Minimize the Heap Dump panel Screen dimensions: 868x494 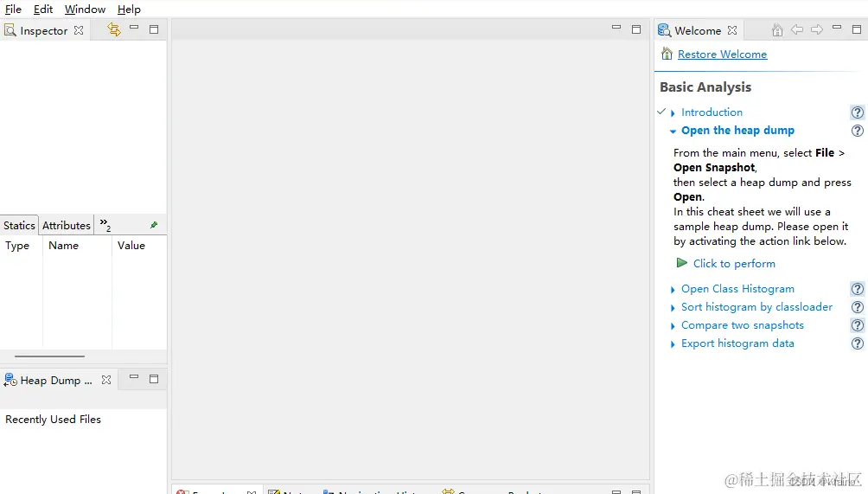(134, 376)
